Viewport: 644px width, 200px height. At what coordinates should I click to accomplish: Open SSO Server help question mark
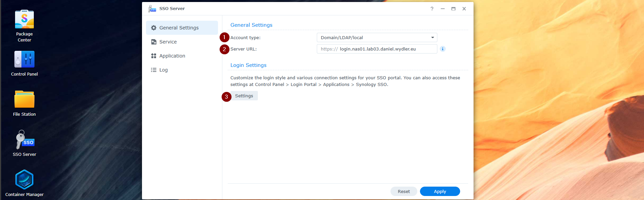point(432,9)
